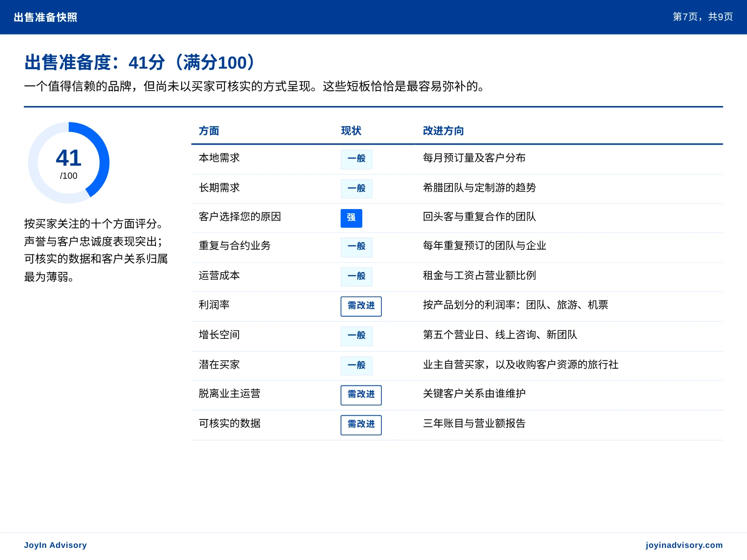
Task: Click the 一般 badge in 本地需求 row
Action: point(356,159)
